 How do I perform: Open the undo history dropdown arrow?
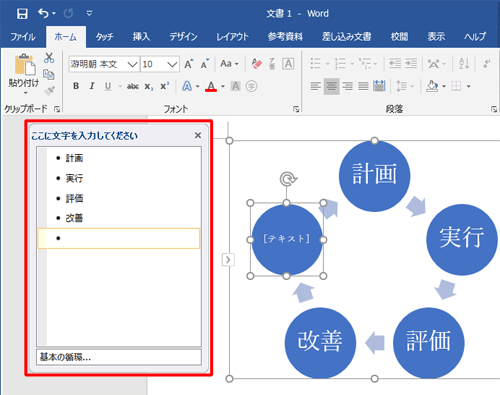(54, 14)
